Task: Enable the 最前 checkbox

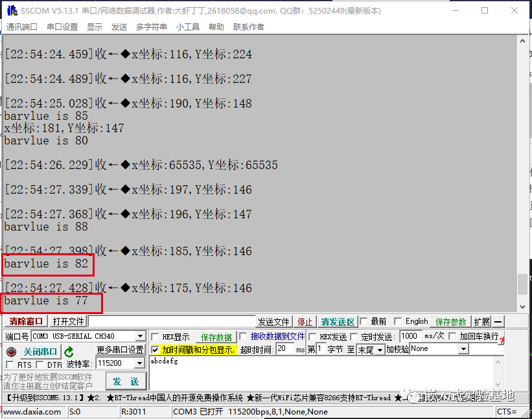Action: click(x=364, y=321)
